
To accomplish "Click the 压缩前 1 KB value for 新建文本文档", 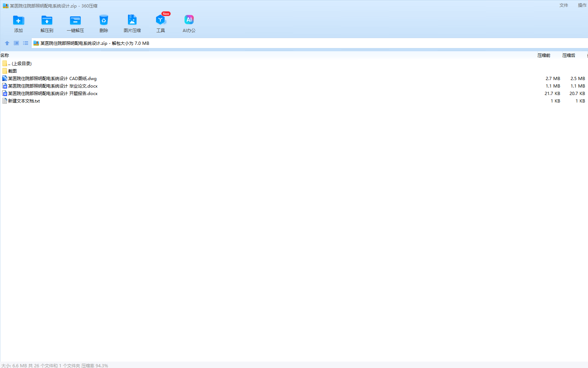I will [x=555, y=101].
